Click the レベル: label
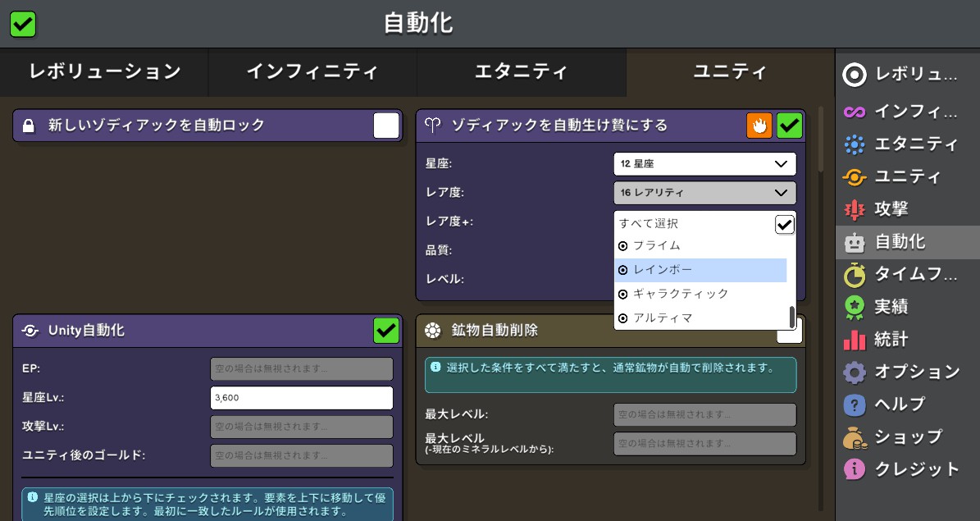Viewport: 980px width, 521px height. pyautogui.click(x=444, y=279)
